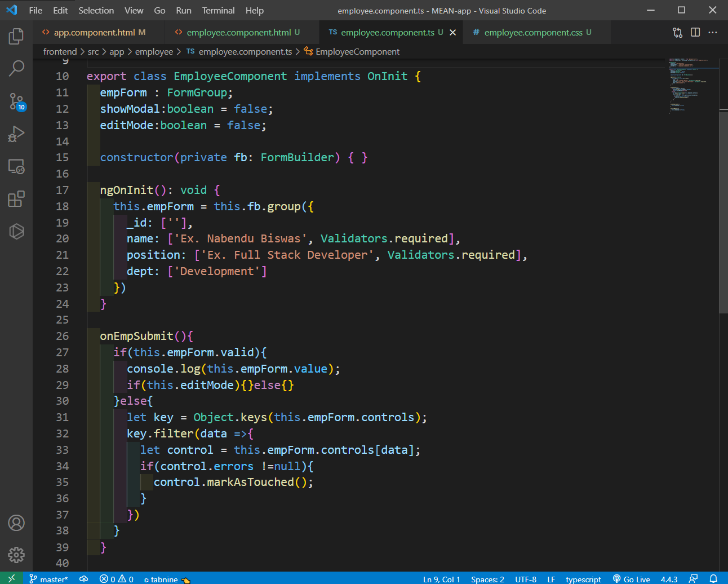Click the vertical editor scrollbar
This screenshot has width=728, height=584.
[723, 211]
